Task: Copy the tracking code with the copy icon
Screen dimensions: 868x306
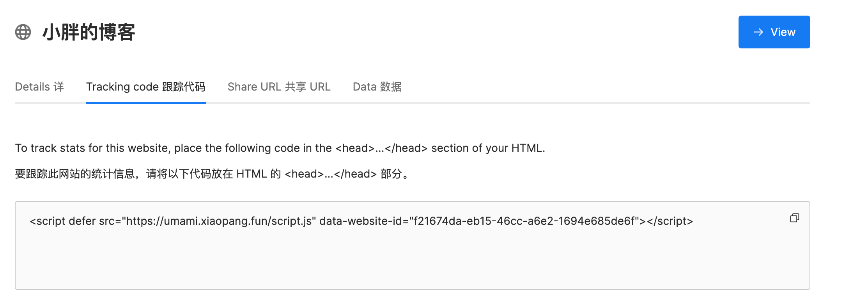Action: [x=794, y=218]
